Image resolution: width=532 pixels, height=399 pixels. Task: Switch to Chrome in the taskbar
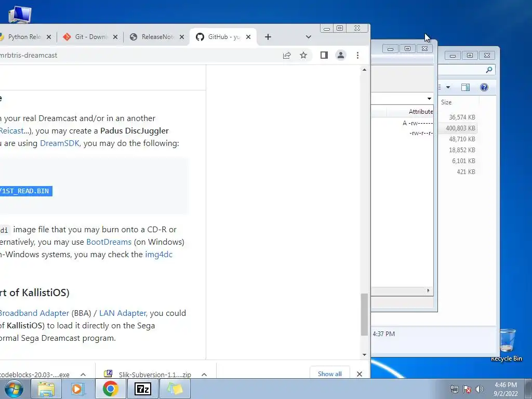click(x=110, y=389)
